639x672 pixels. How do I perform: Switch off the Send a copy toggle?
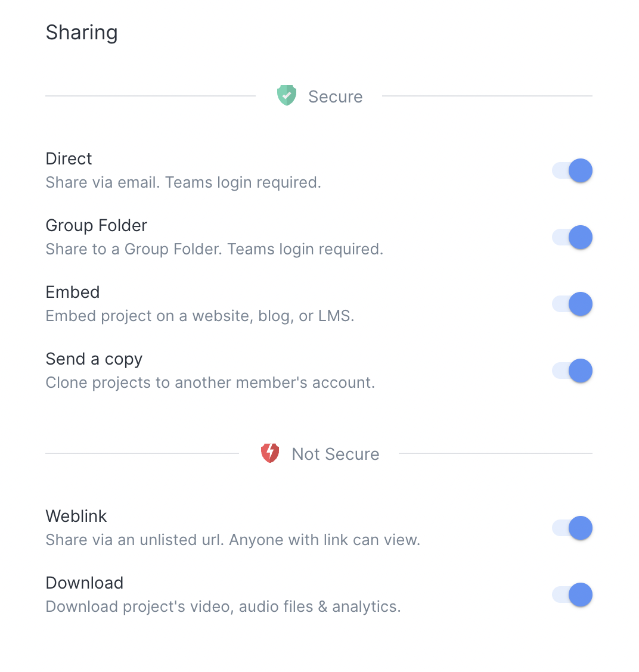pyautogui.click(x=572, y=371)
